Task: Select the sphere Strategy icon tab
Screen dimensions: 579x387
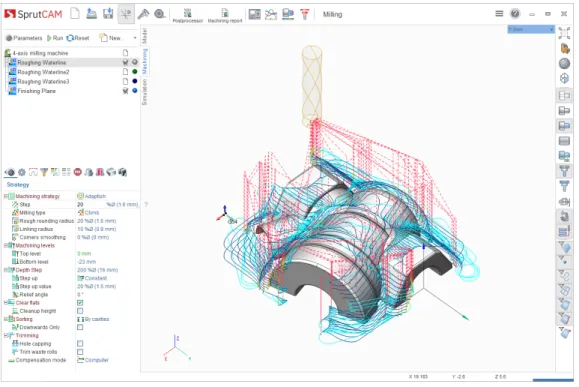Action: tap(10, 172)
